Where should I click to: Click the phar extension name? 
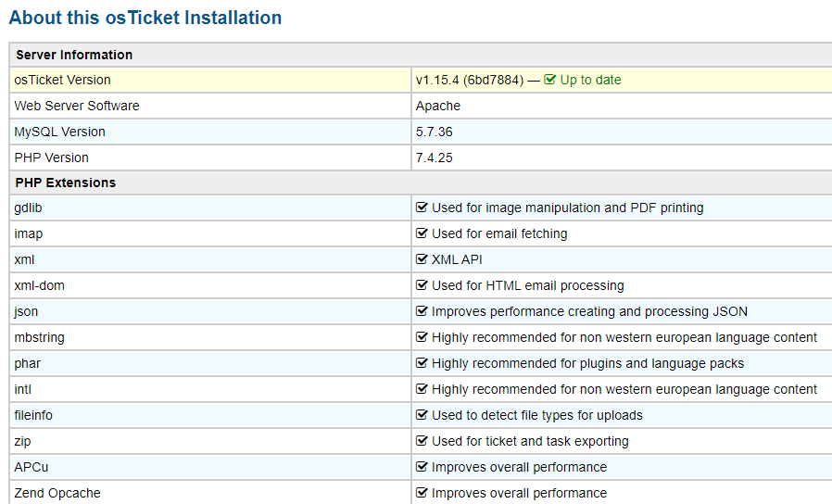point(27,364)
